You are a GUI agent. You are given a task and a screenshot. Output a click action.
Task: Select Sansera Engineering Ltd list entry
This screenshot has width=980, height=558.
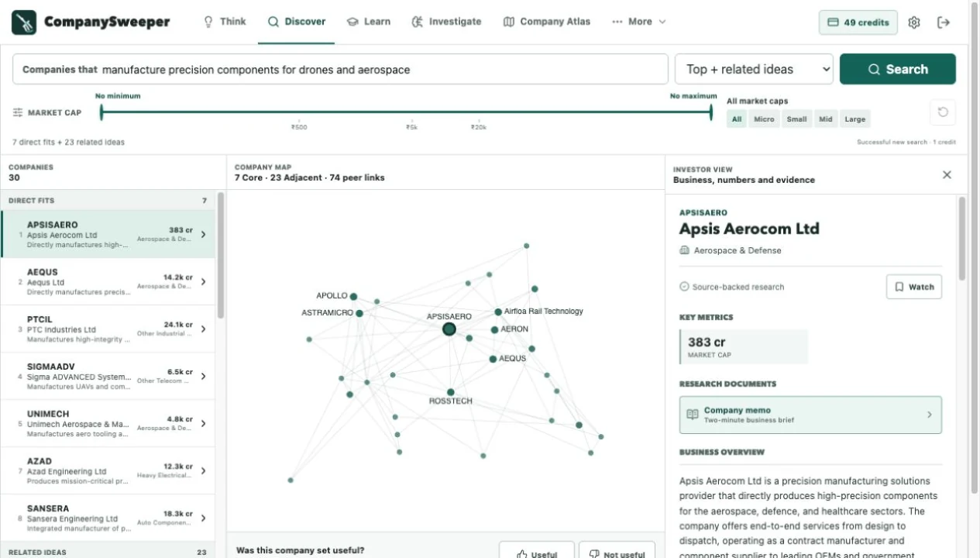pyautogui.click(x=108, y=518)
